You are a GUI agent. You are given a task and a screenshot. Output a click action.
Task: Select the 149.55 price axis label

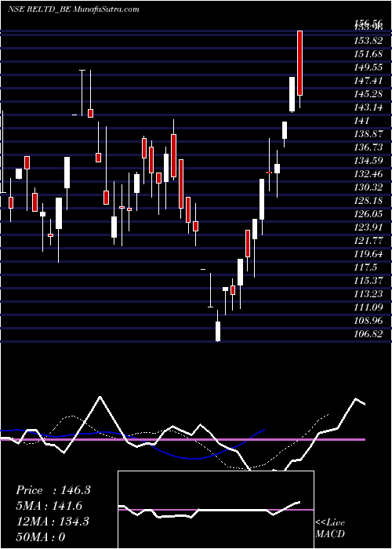coord(368,67)
